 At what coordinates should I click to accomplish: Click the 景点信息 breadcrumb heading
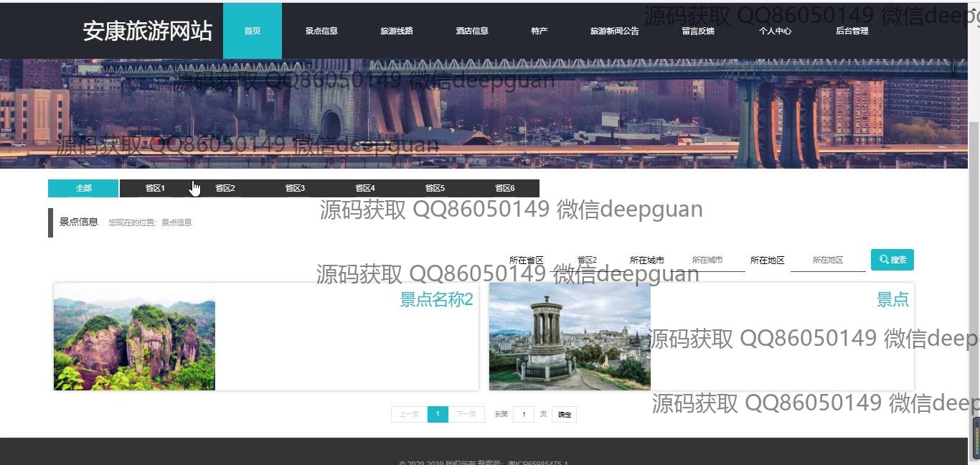(x=78, y=222)
